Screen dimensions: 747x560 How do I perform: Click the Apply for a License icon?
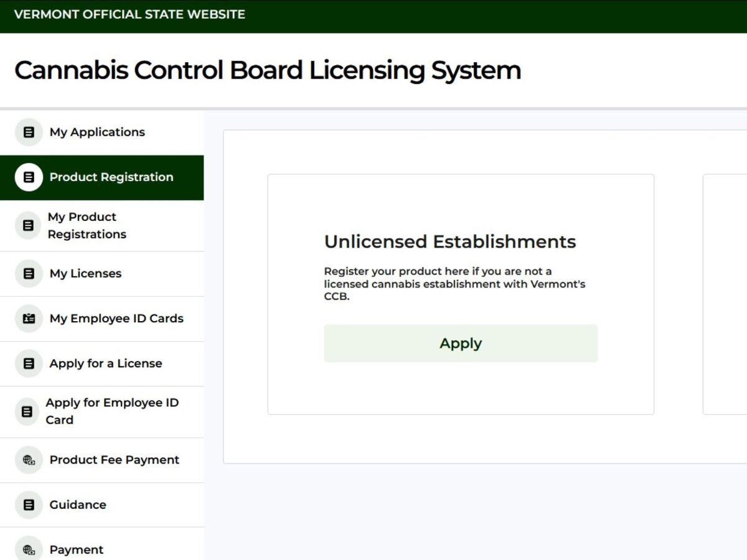click(x=29, y=363)
